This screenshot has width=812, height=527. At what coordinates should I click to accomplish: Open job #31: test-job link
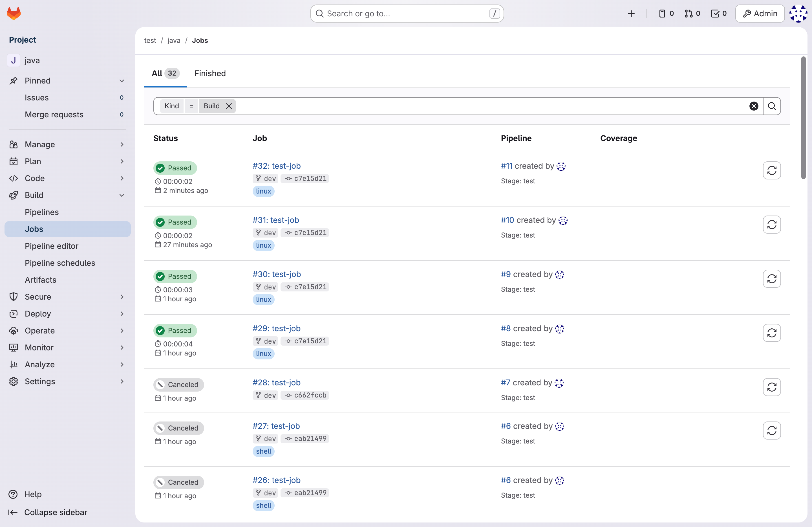tap(275, 220)
